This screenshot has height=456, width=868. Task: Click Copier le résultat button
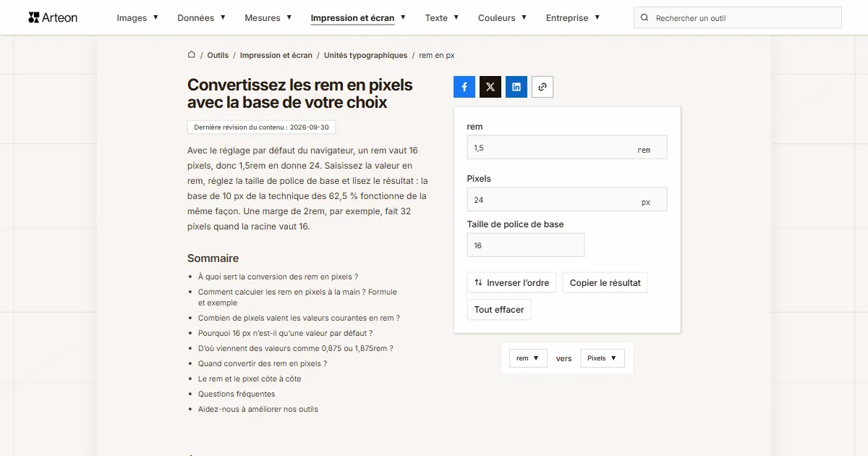(x=605, y=283)
